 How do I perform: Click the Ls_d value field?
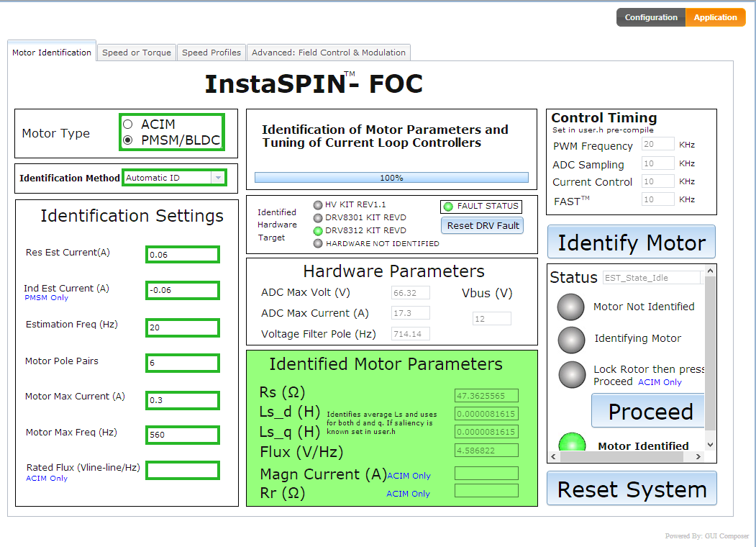click(x=486, y=414)
